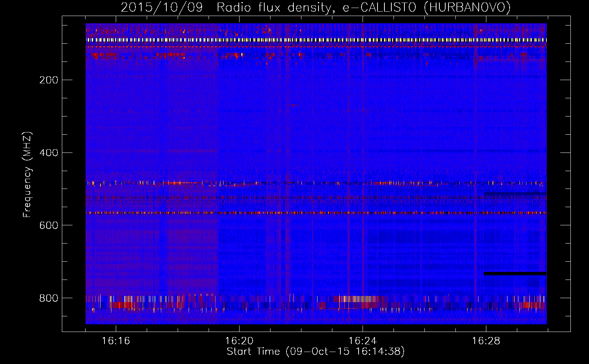
Task: Click the 16:24 time tick label
Action: (x=363, y=341)
